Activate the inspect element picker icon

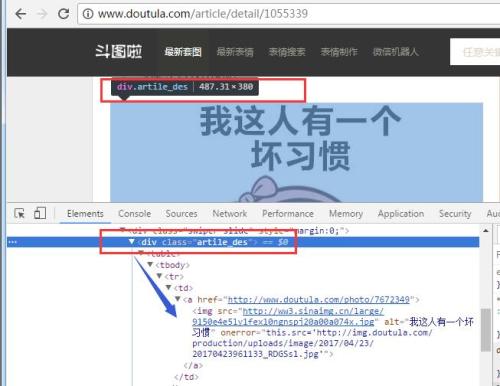(x=19, y=213)
